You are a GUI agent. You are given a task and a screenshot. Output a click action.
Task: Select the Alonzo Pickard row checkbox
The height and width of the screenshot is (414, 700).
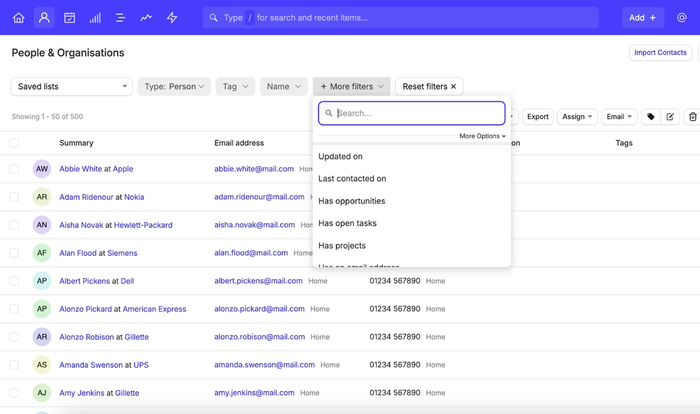click(x=14, y=309)
